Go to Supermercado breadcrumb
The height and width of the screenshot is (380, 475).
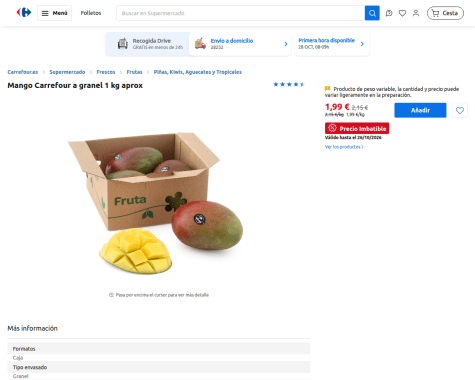[67, 72]
